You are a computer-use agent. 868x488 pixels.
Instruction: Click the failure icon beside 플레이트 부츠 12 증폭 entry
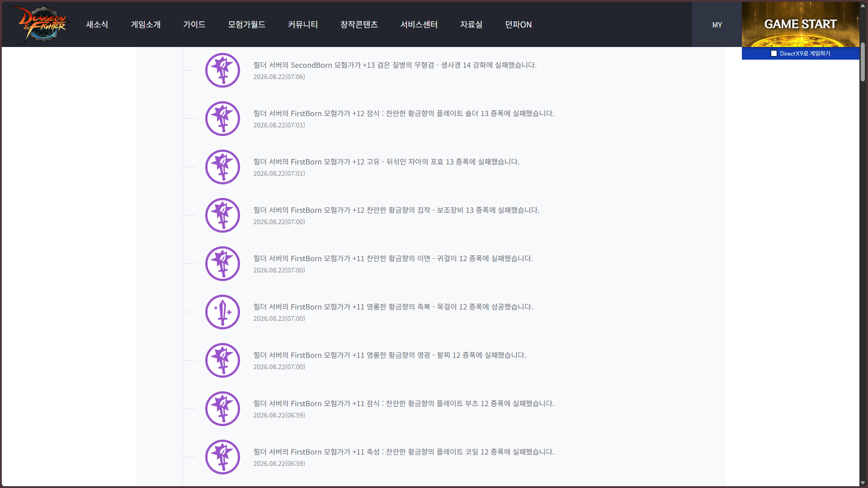pos(222,408)
